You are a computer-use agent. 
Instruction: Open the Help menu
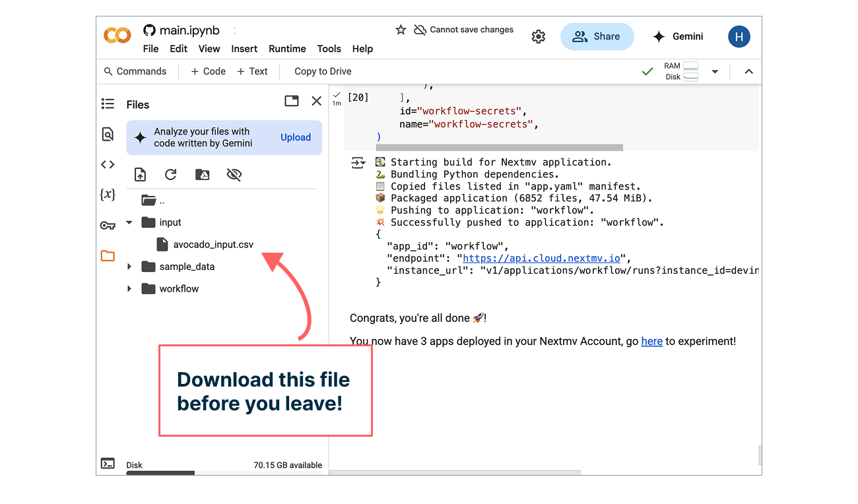point(362,49)
